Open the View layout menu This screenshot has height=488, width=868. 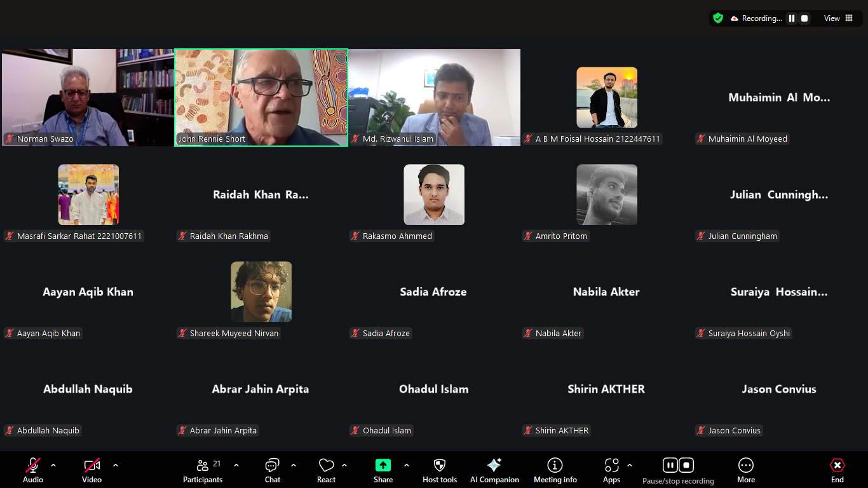(838, 18)
